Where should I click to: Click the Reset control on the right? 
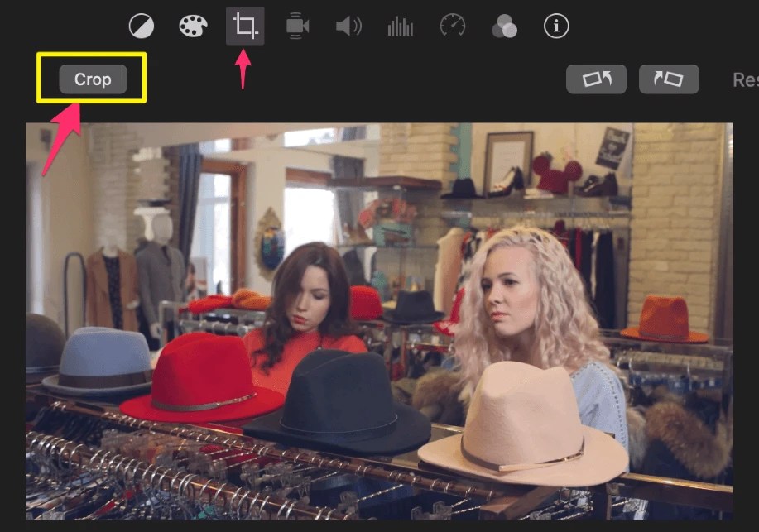744,79
